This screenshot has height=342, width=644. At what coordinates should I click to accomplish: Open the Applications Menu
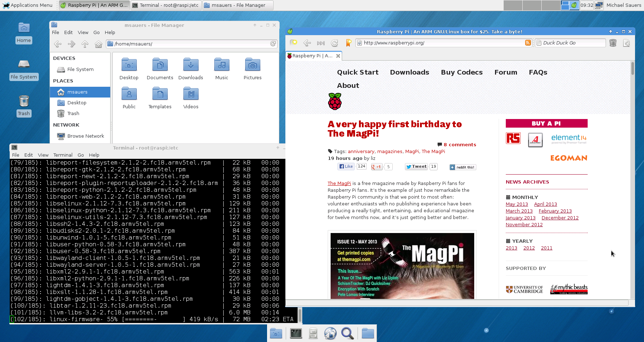pos(27,5)
